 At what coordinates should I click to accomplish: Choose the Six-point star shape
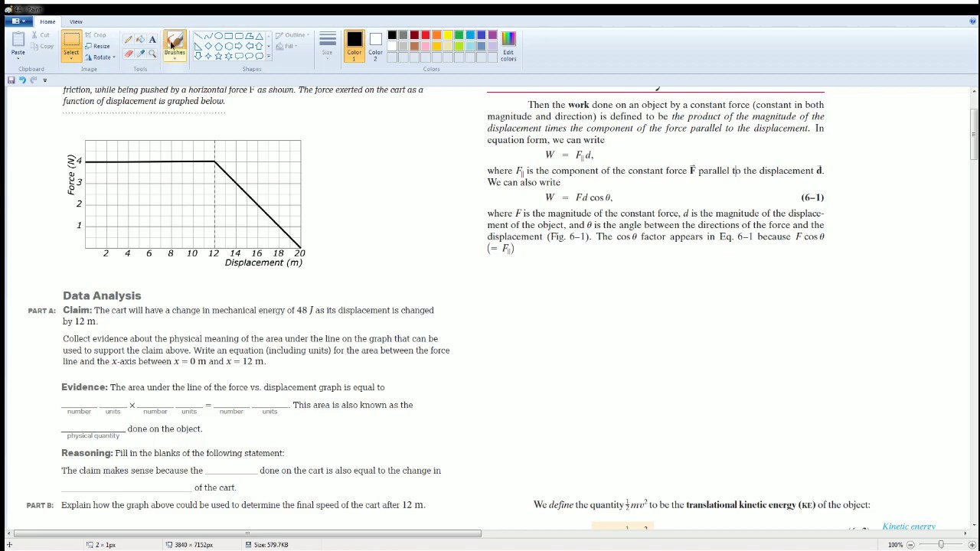229,56
